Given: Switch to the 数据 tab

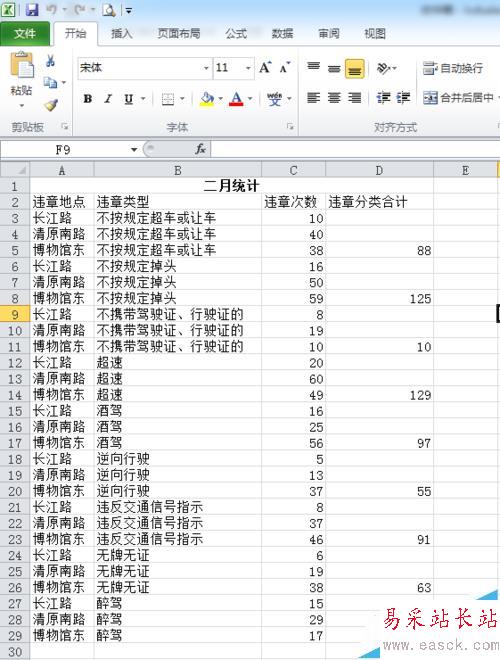Looking at the screenshot, I should pos(282,34).
